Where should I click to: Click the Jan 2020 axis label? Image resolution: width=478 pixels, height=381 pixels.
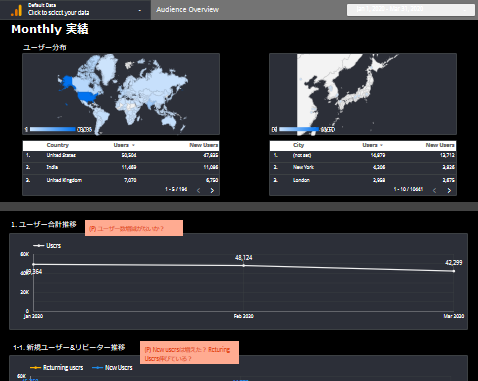[33, 316]
